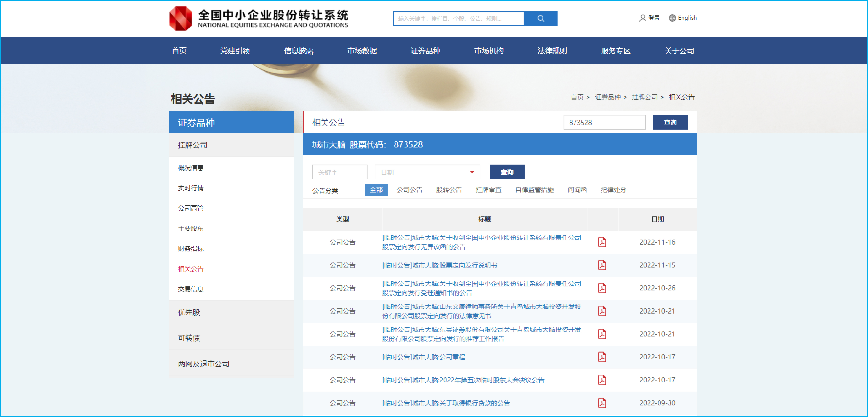Open PDF icon for 股票定向发行说明书 announcement

tap(602, 265)
